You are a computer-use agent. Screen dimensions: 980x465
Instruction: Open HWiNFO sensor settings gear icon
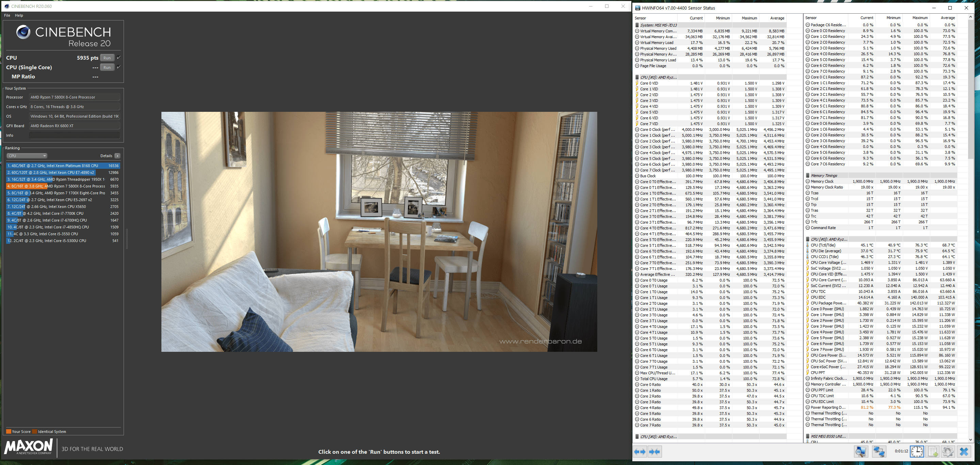coord(948,452)
